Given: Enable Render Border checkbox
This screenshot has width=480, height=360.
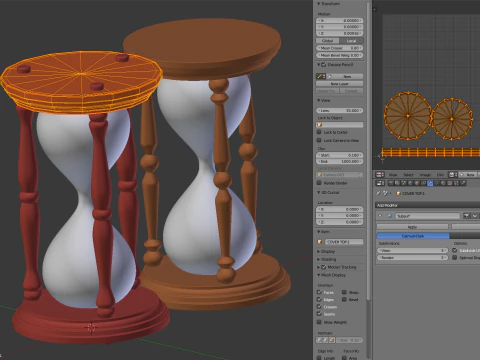Looking at the screenshot, I should [319, 183].
